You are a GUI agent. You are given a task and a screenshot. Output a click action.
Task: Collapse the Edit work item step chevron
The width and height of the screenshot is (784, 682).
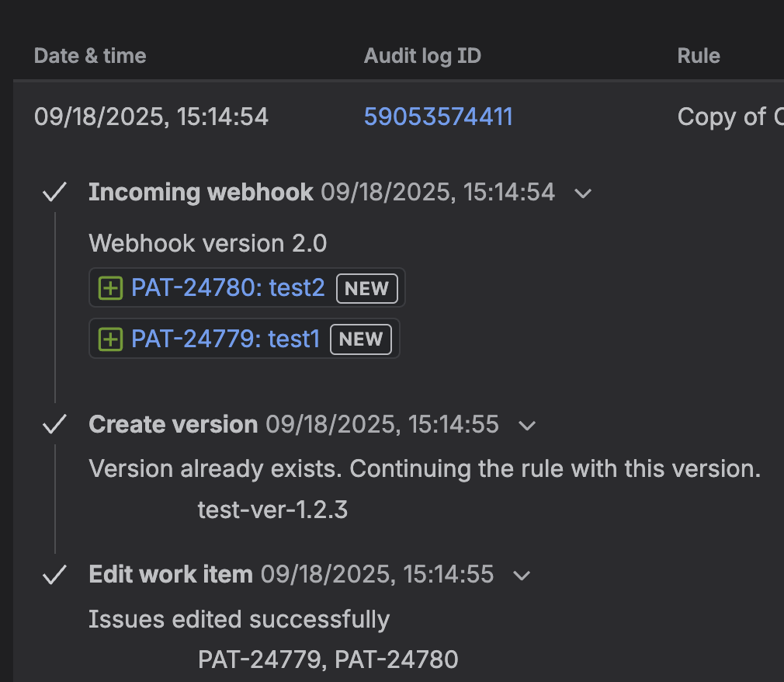pos(522,576)
